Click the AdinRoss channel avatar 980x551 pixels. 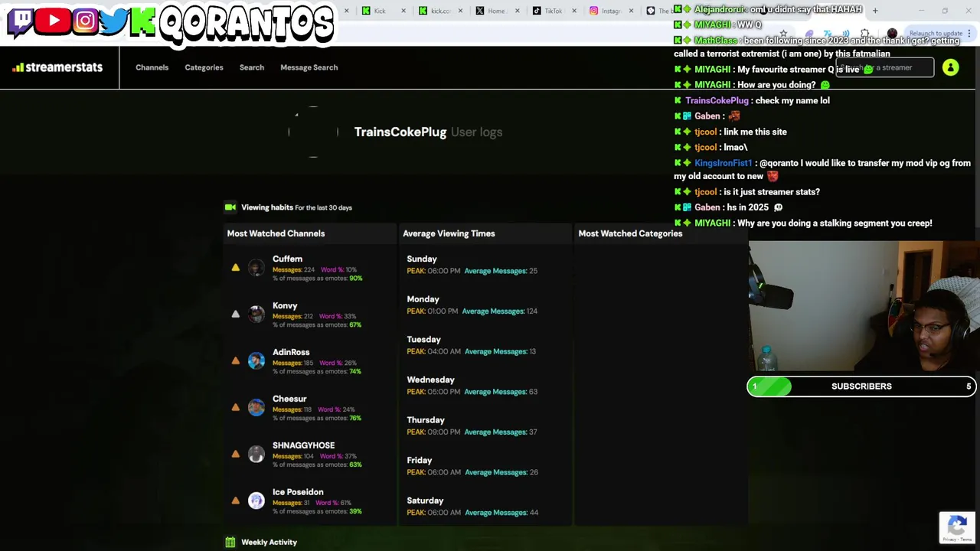256,360
